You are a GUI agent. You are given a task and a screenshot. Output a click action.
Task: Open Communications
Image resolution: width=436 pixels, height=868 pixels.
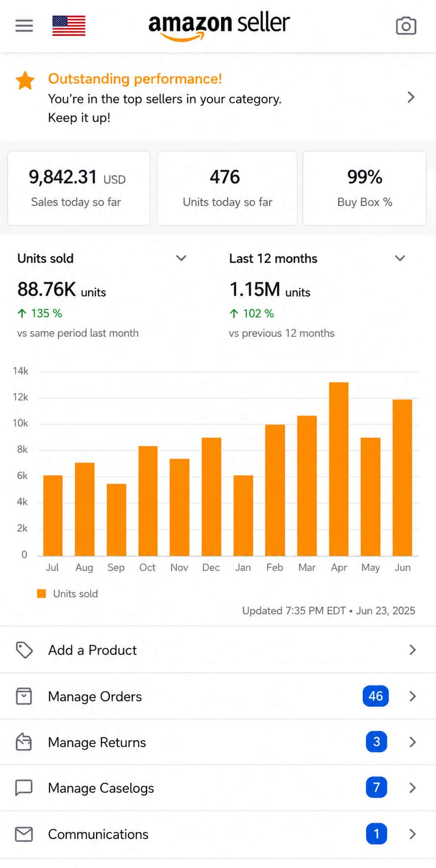point(218,834)
